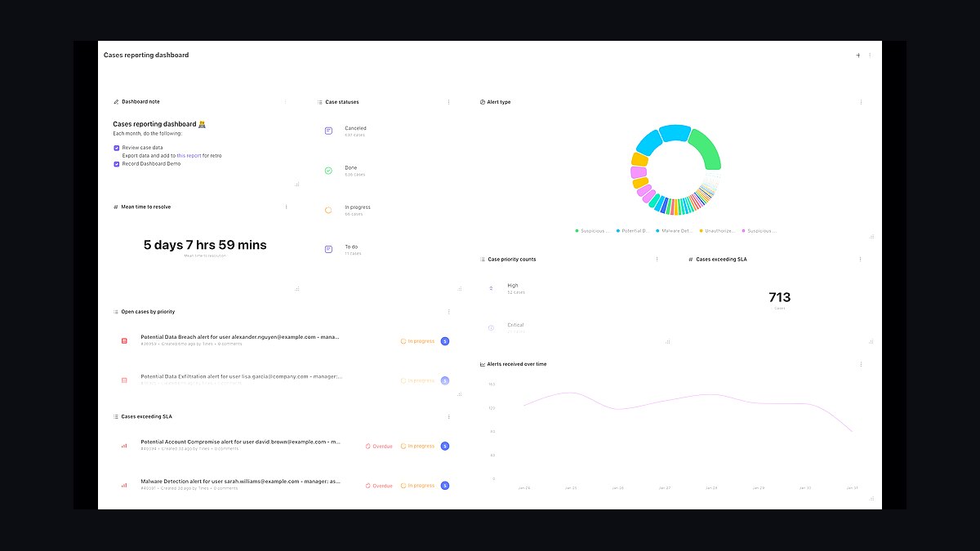Click In progress badge on Potential Data Breach case

[x=418, y=341]
